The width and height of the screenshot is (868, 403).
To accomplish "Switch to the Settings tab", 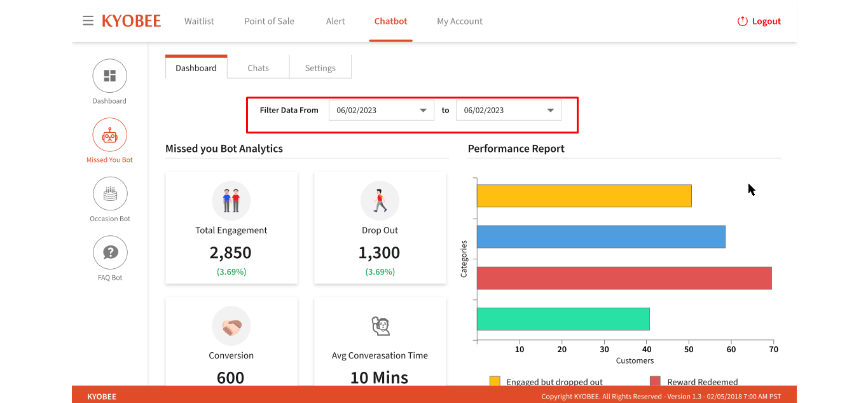I will point(320,67).
